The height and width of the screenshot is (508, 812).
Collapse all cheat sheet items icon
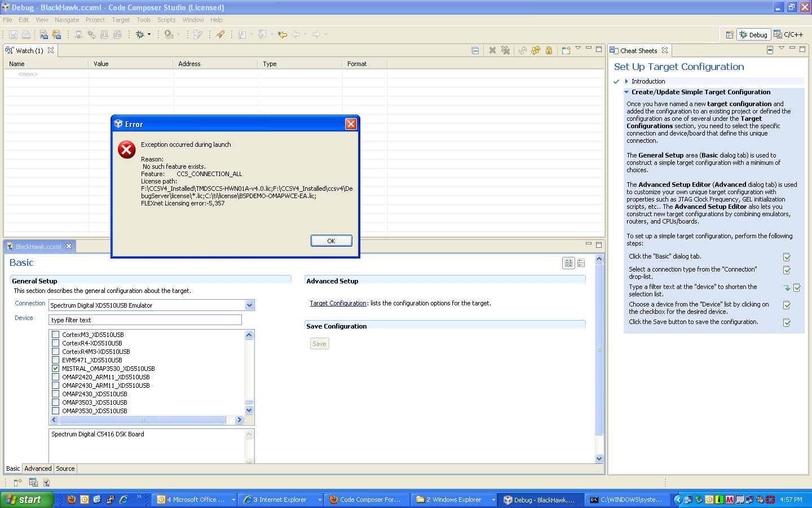[770, 50]
